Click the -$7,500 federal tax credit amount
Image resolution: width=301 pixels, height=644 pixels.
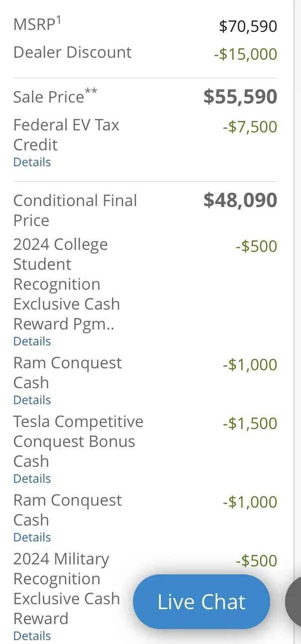[250, 127]
